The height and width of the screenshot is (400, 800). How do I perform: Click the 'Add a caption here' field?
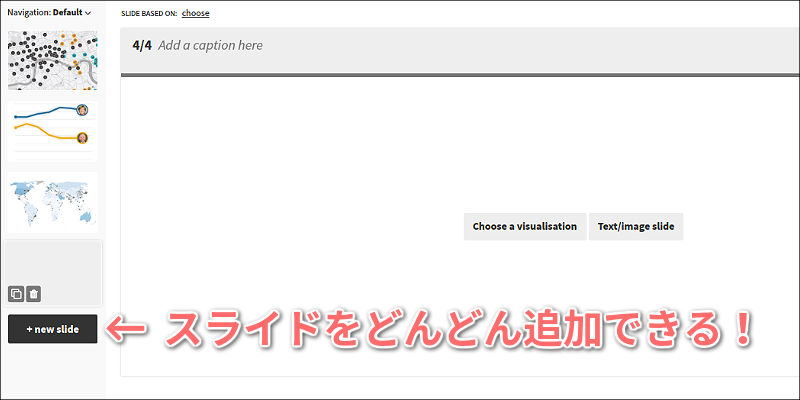coord(210,45)
